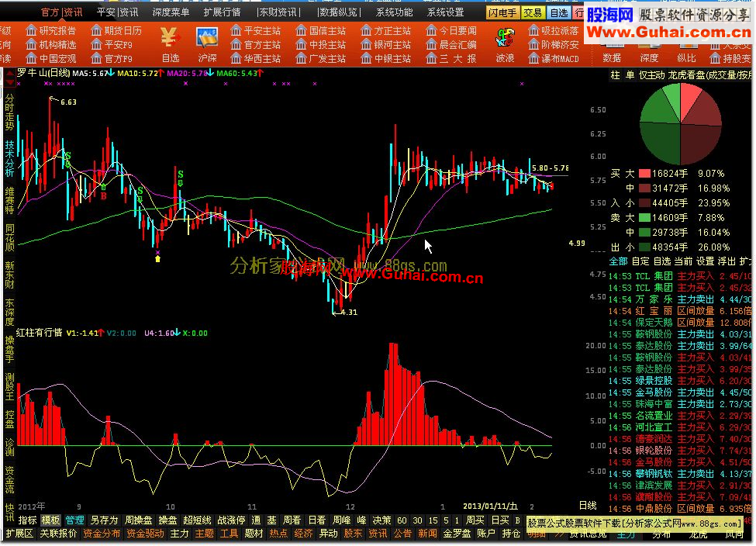756x546 pixels.
Task: Open 机构精选 in the toolbar
Action: click(x=51, y=45)
